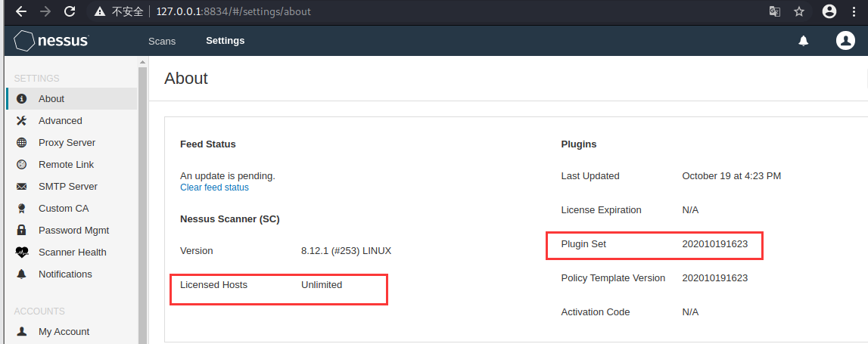The height and width of the screenshot is (344, 868).
Task: Reload the page with the refresh icon
Action: pos(70,11)
